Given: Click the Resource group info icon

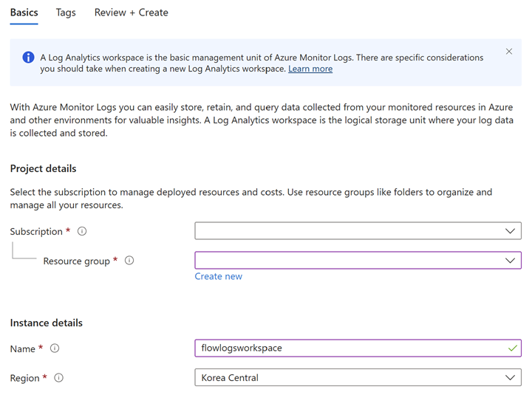Looking at the screenshot, I should coord(129,261).
